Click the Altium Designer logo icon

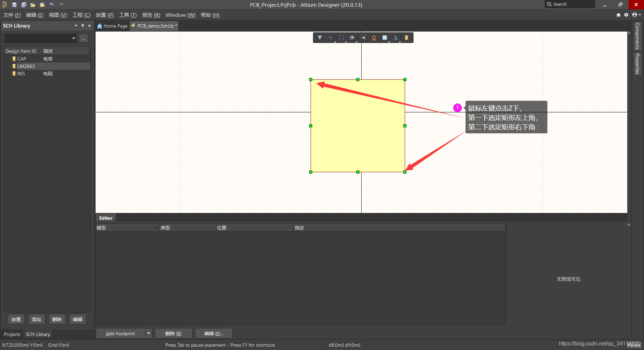point(4,4)
